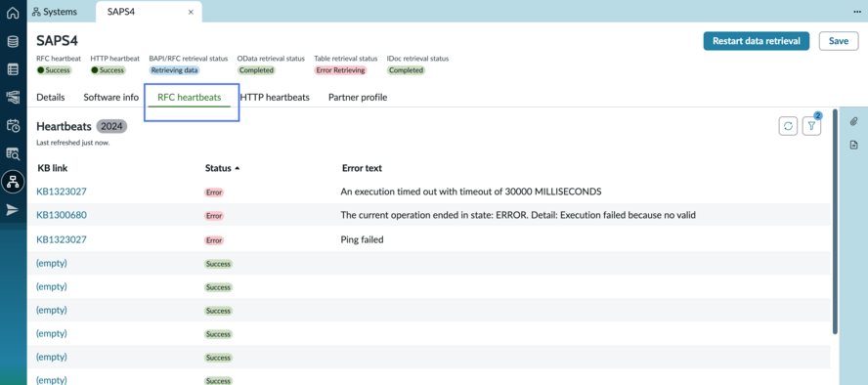The width and height of the screenshot is (868, 385).
Task: Open the data flow icon in sidebar
Action: tap(12, 98)
